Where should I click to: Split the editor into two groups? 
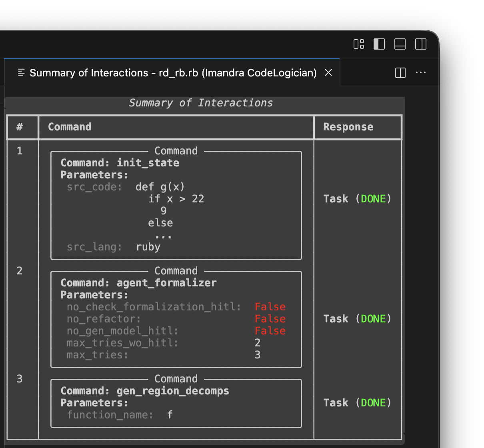click(x=400, y=72)
